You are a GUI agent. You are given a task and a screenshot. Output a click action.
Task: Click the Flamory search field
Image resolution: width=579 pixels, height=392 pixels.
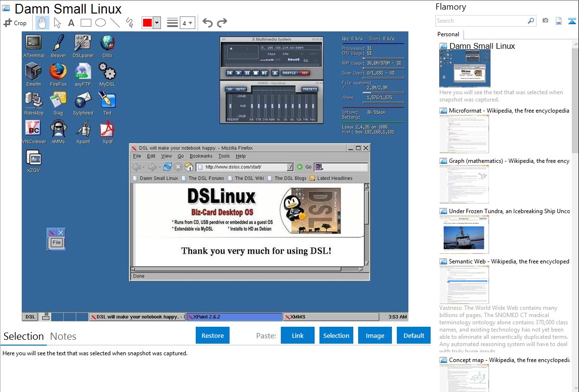coord(481,21)
